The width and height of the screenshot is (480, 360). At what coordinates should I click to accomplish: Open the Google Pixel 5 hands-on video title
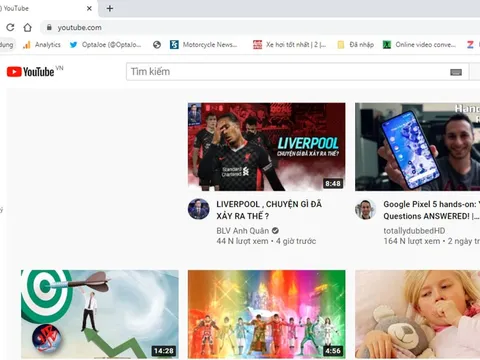click(x=431, y=210)
